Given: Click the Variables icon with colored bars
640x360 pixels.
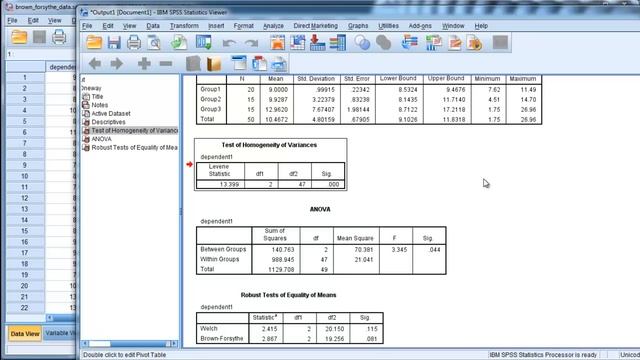Looking at the screenshot, I should click(x=338, y=42).
